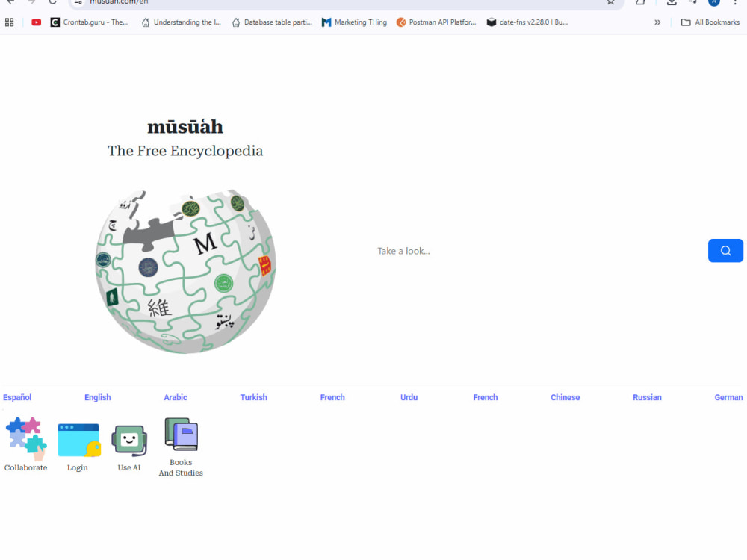747x560 pixels.
Task: Switch language to Turkish
Action: [x=253, y=397]
